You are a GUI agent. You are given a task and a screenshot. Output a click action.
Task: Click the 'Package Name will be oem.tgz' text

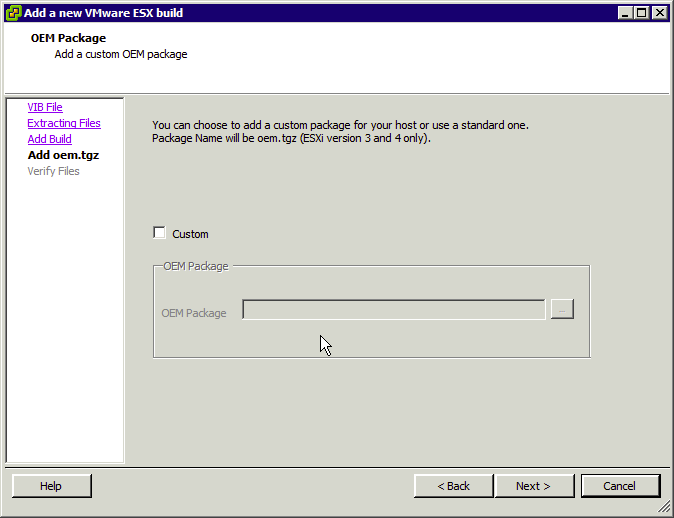pos(291,138)
